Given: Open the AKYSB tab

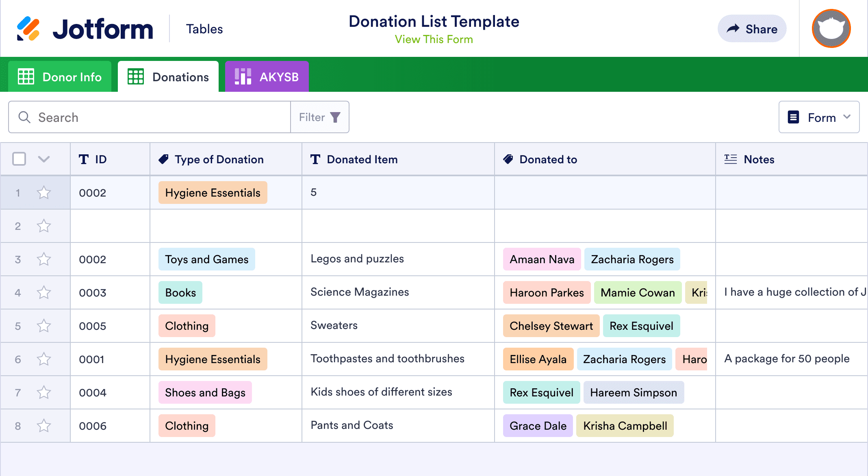Looking at the screenshot, I should 267,76.
